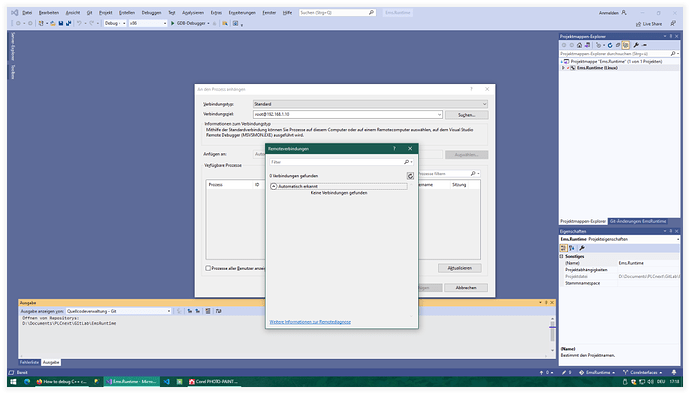The width and height of the screenshot is (690, 393).
Task: Collapse the 'Automatisch erkannt' section
Action: pos(273,187)
